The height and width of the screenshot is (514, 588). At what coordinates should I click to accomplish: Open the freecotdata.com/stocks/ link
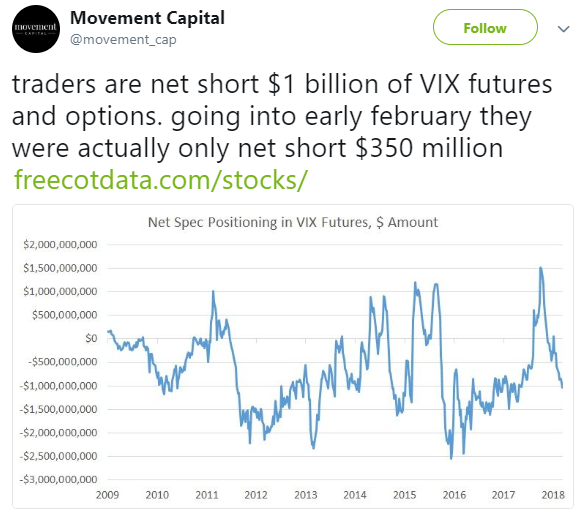tap(161, 180)
